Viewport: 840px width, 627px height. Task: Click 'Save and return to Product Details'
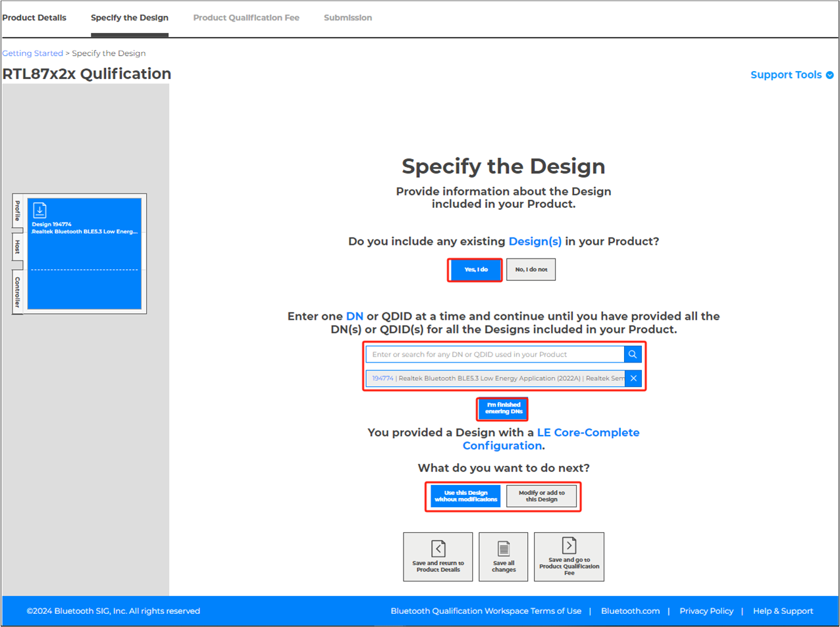[438, 557]
